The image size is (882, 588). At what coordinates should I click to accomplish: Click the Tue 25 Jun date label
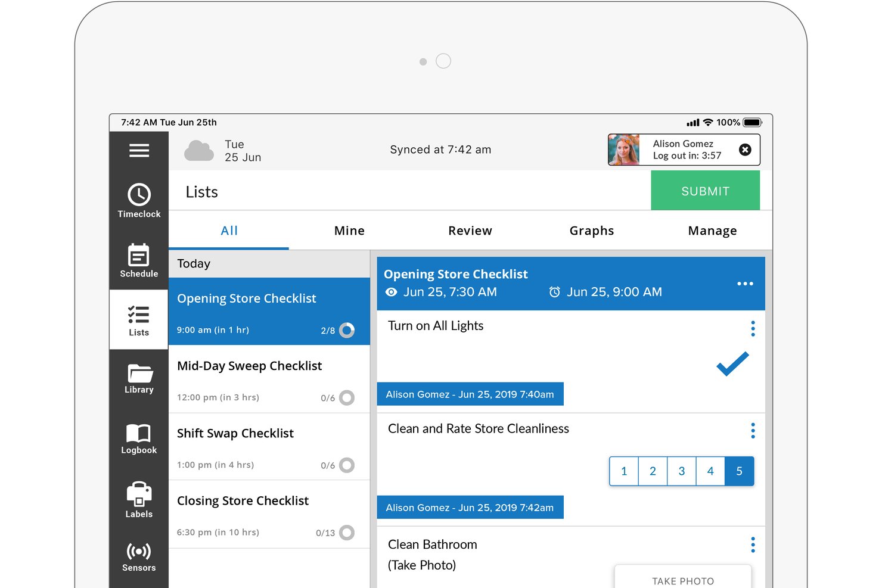tap(243, 151)
